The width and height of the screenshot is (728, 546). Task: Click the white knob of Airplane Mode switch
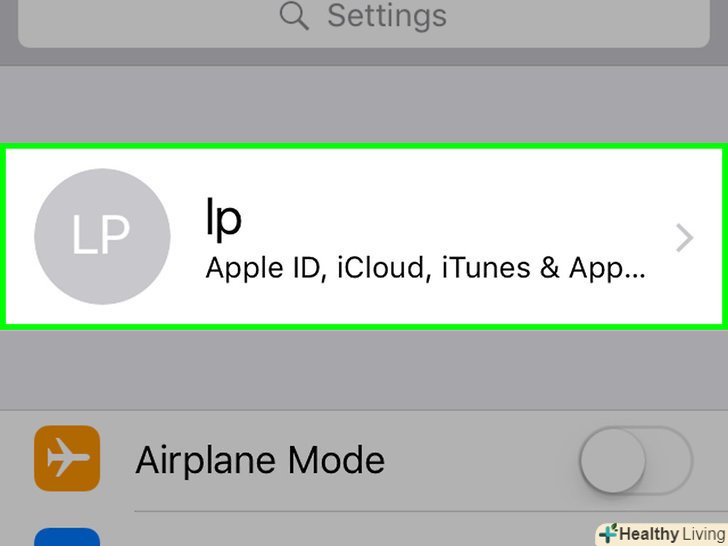pyautogui.click(x=614, y=460)
